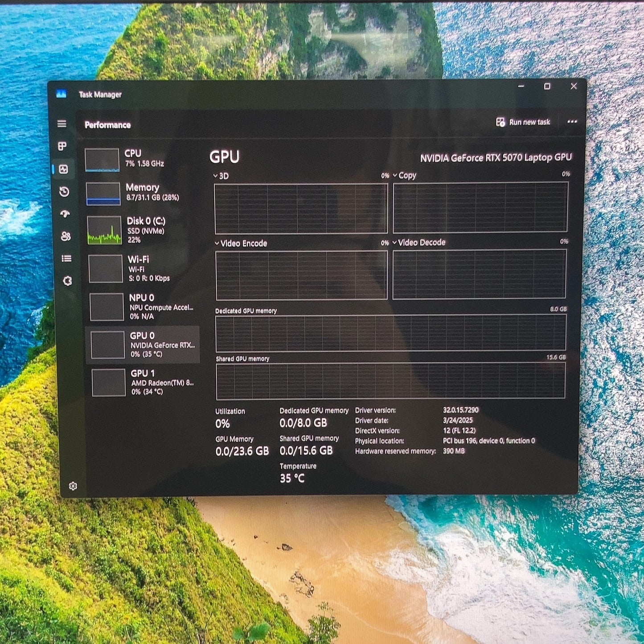
Task: Click the GPU Memory 0.0/23.6 GB value
Action: pos(242,451)
